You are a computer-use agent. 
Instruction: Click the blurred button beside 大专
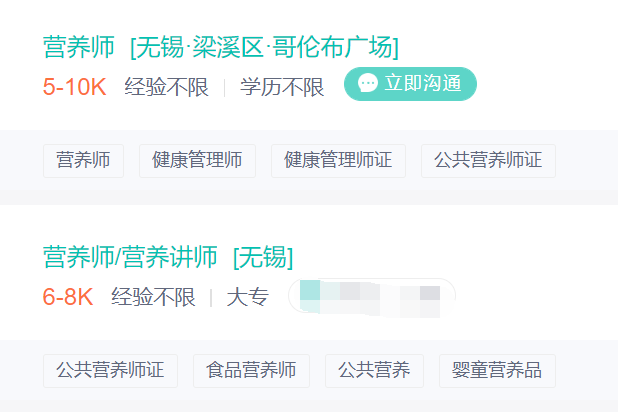(x=372, y=296)
